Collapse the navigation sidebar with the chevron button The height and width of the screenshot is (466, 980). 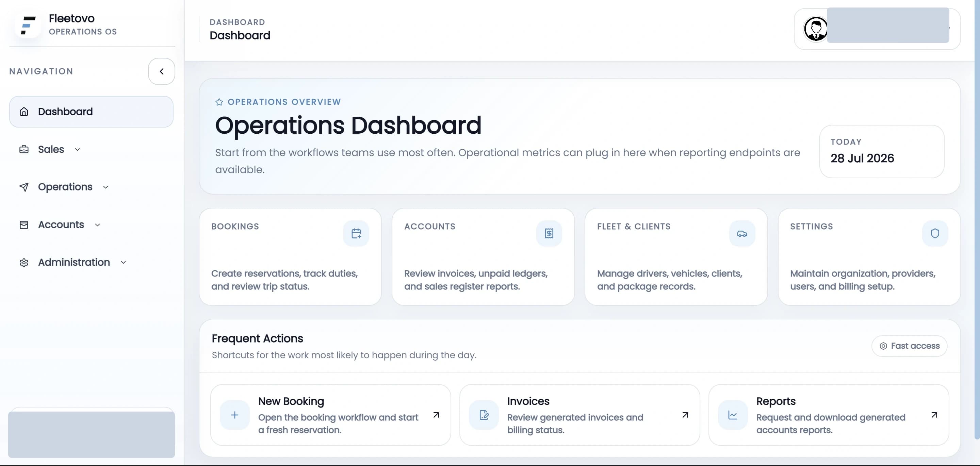(x=161, y=71)
